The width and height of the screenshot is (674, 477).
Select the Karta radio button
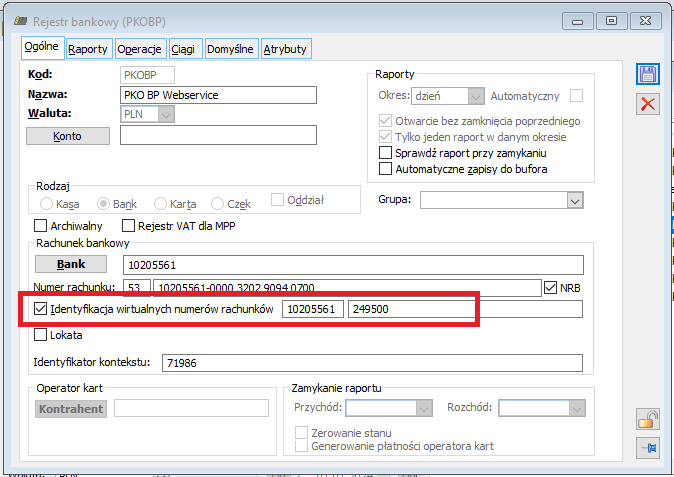coord(160,204)
